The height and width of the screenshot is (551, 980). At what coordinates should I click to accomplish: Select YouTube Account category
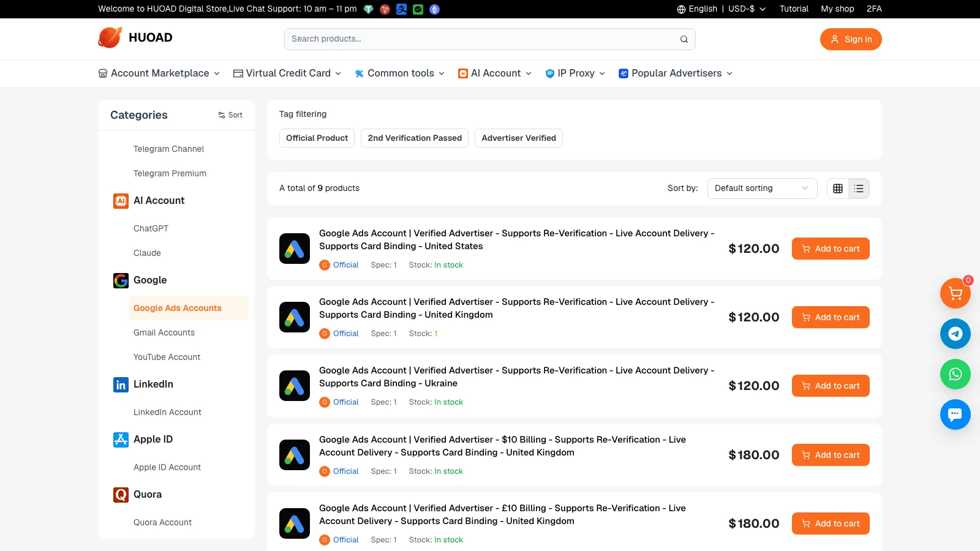coord(167,358)
